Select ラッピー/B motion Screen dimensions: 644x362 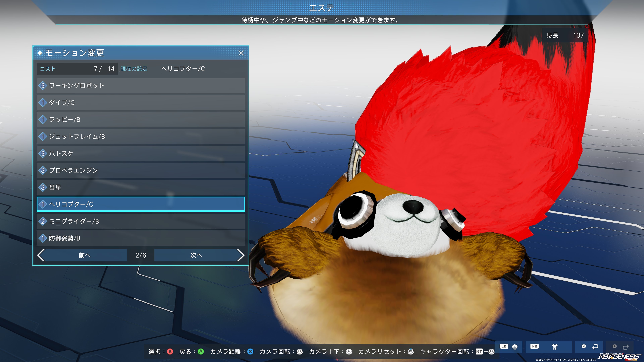141,119
